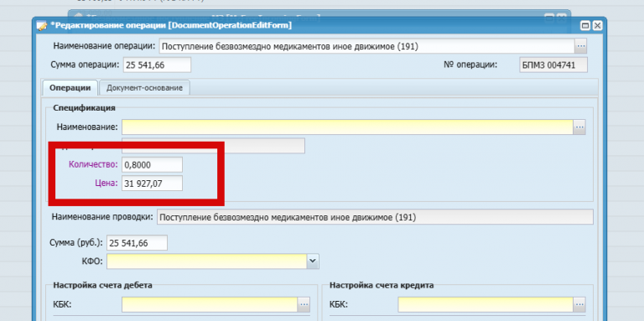Click the edit form window icon
Image resolution: width=644 pixels, height=321 pixels.
point(41,26)
